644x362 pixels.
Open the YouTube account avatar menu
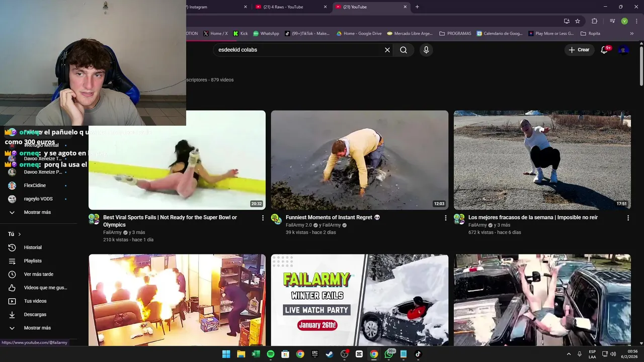623,50
